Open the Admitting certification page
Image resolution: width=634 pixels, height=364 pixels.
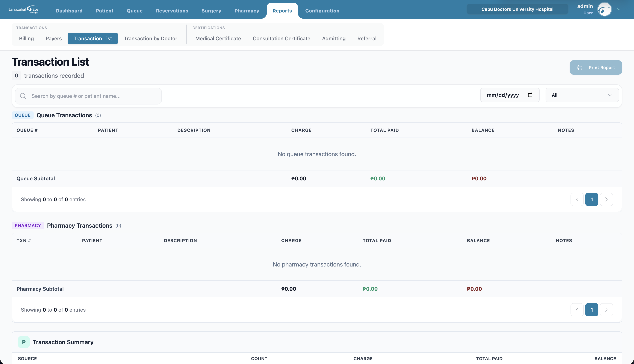click(x=334, y=38)
